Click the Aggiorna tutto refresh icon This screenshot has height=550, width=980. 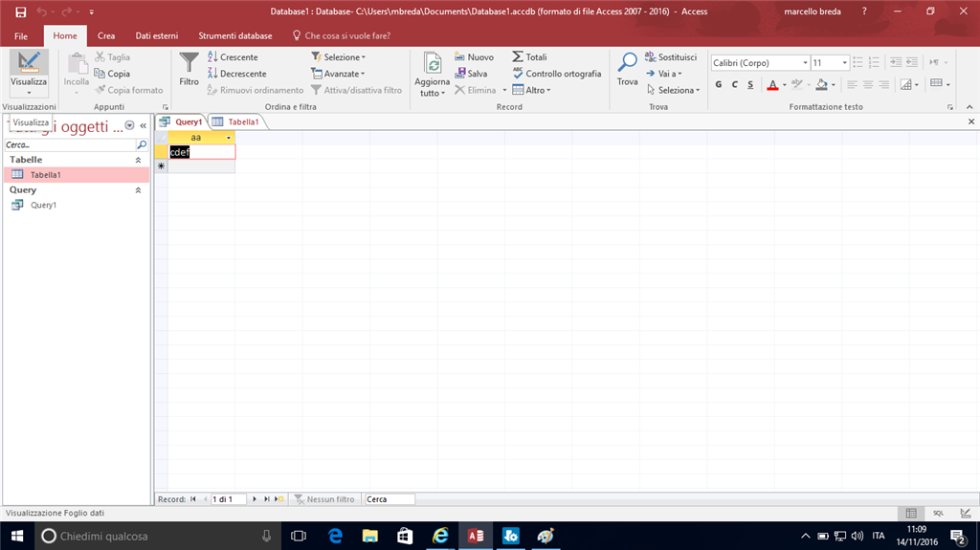(432, 64)
